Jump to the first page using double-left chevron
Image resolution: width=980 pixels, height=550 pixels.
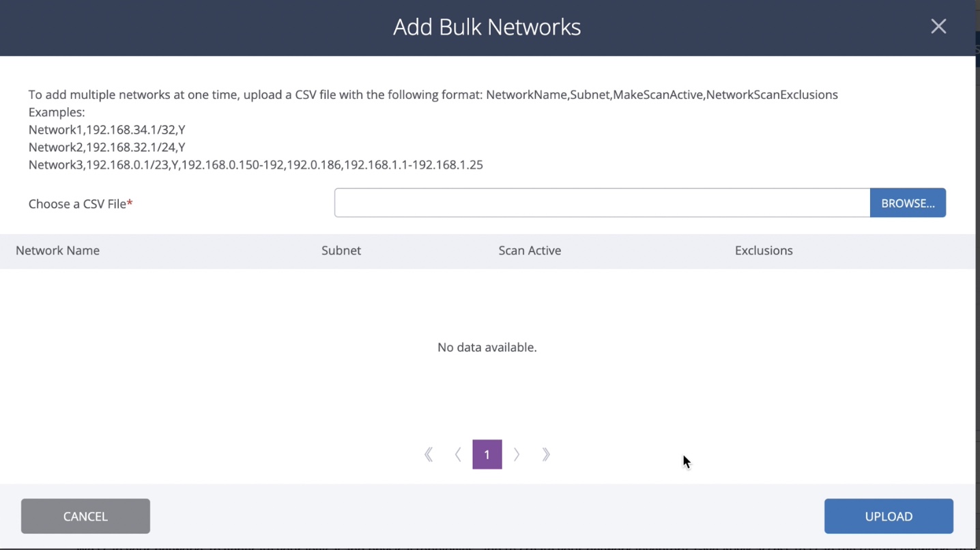pyautogui.click(x=429, y=454)
